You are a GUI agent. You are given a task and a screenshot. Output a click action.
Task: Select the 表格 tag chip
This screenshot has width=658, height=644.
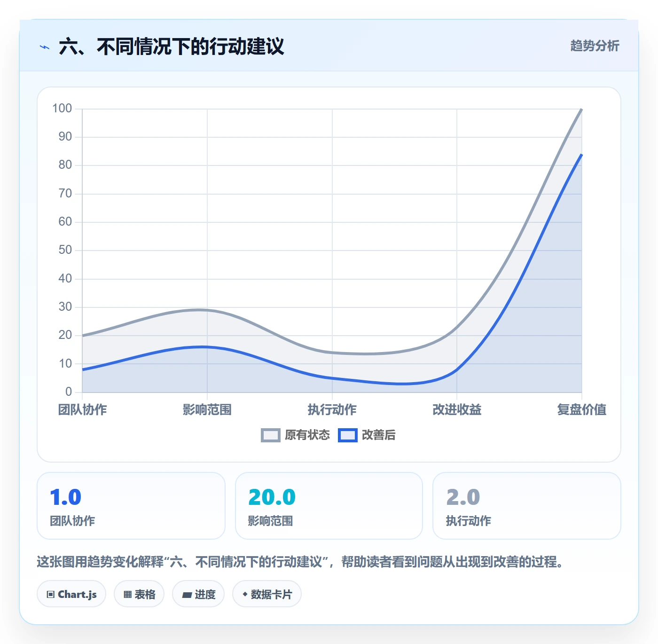139,594
